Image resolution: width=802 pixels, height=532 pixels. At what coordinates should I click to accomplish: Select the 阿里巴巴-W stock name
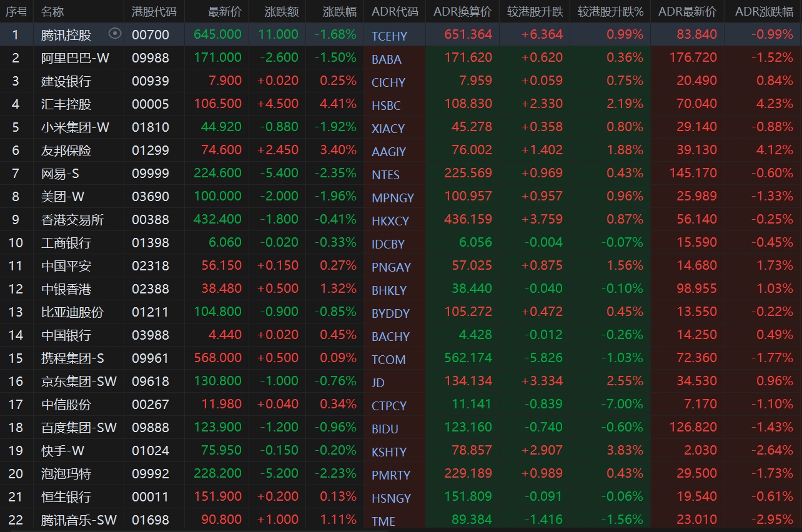click(75, 58)
